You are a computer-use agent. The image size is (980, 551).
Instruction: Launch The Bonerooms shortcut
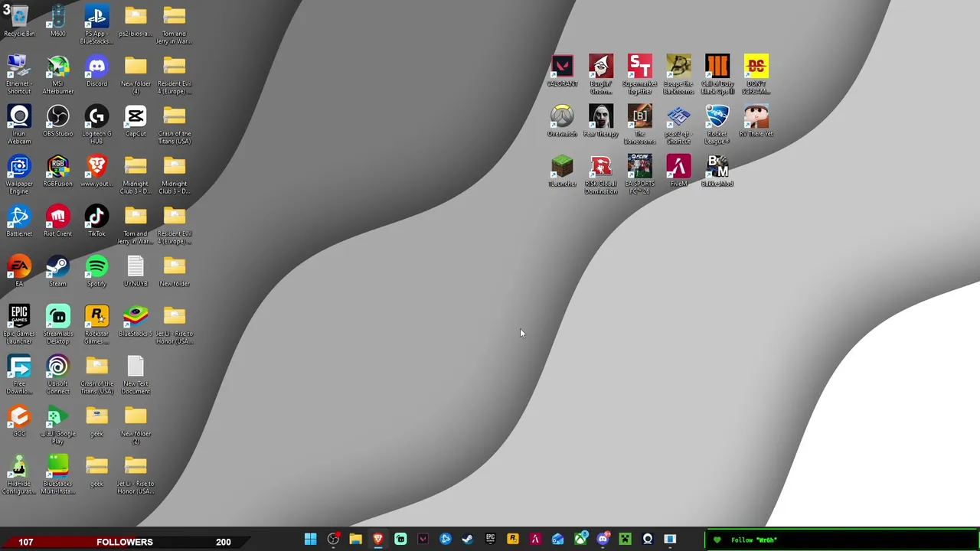coord(640,125)
